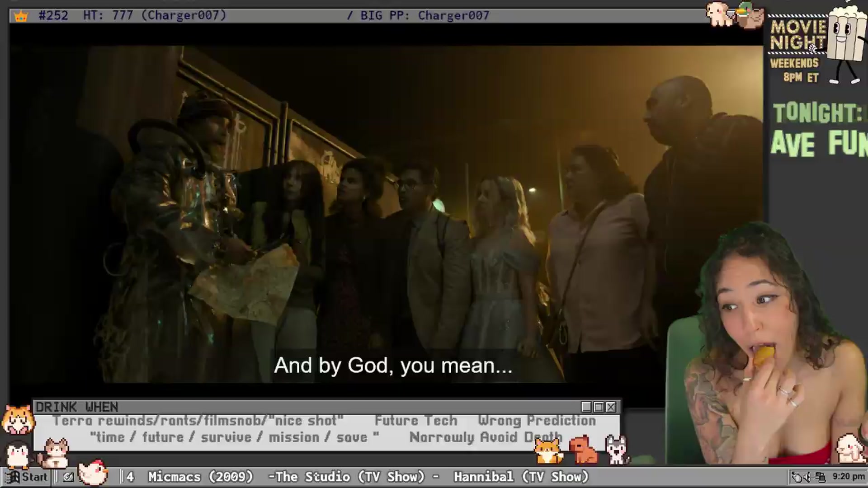
Task: Click 'The Studio (TV Show)' in ticker
Action: pos(350,477)
